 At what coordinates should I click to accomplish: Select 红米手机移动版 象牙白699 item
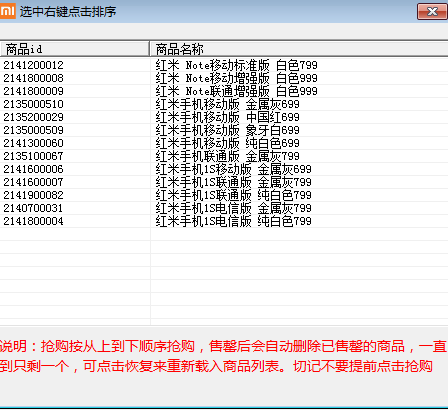click(227, 130)
